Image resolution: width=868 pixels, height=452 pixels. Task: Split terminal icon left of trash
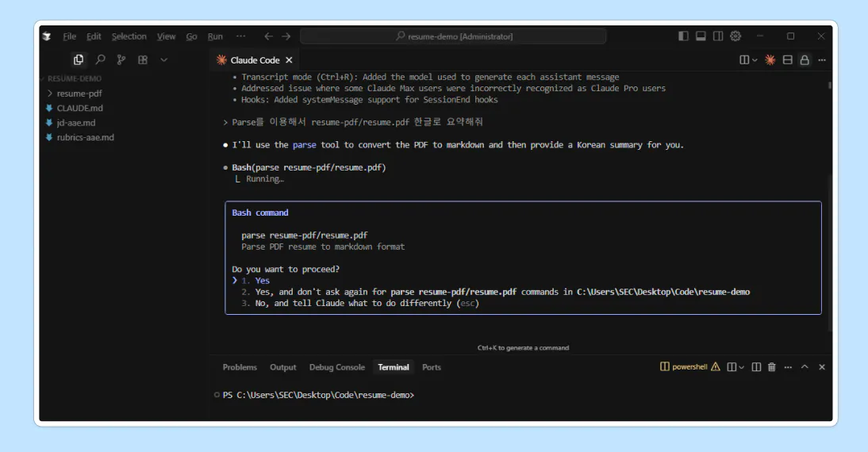pyautogui.click(x=756, y=367)
